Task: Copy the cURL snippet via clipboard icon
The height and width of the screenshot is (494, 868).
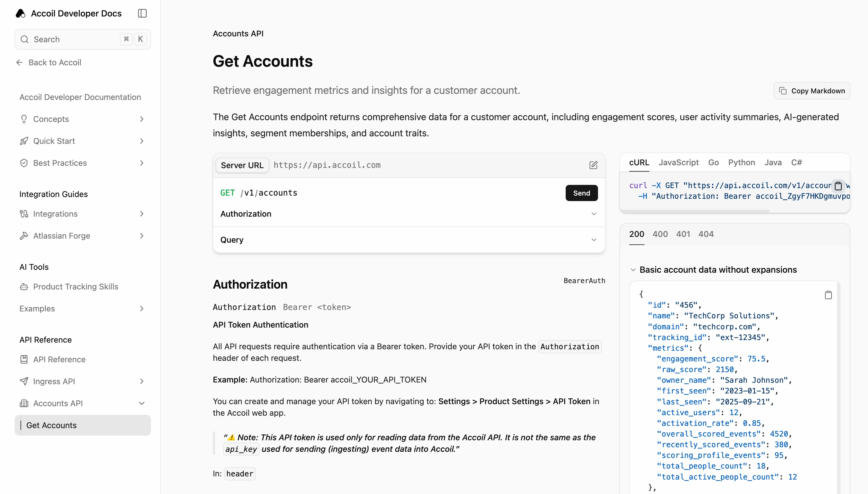Action: pyautogui.click(x=838, y=186)
